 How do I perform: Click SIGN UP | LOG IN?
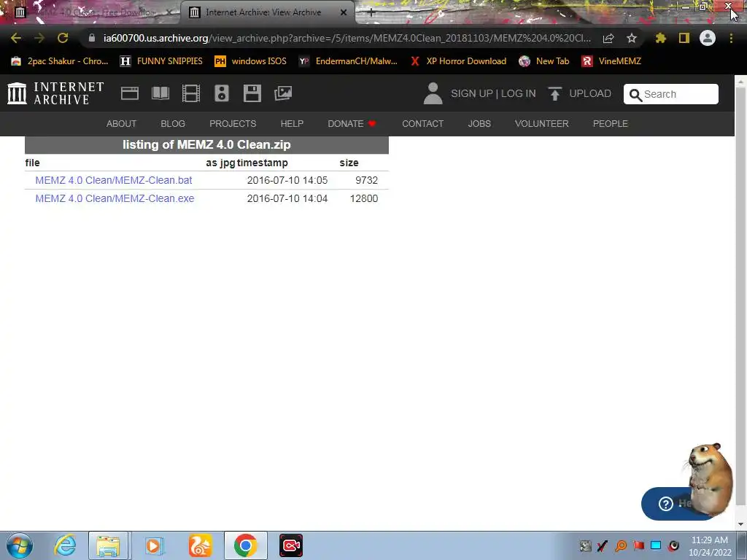pyautogui.click(x=493, y=93)
